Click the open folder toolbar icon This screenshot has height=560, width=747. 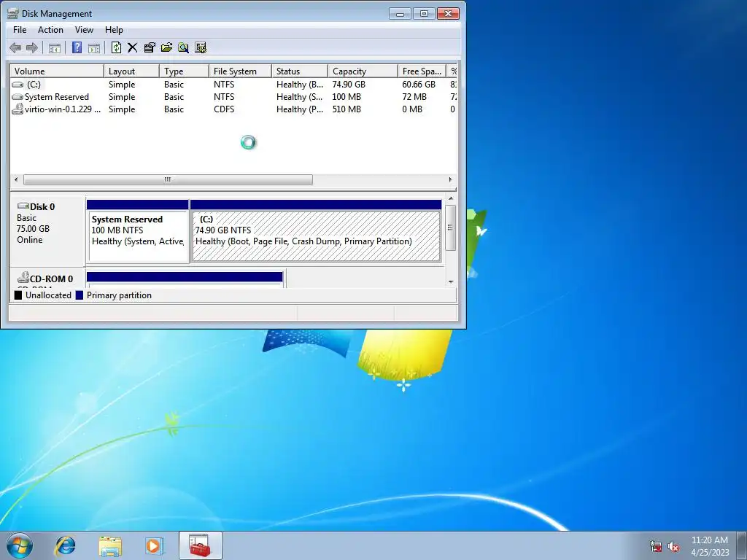tap(167, 47)
